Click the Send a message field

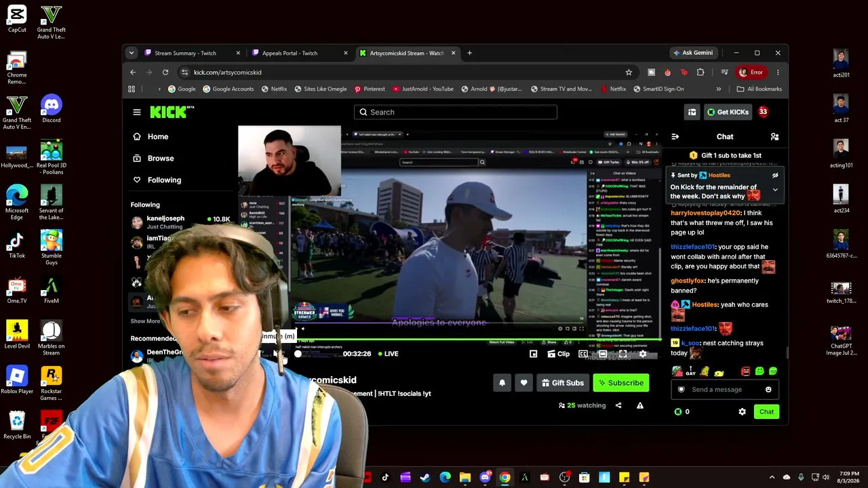[x=725, y=390]
